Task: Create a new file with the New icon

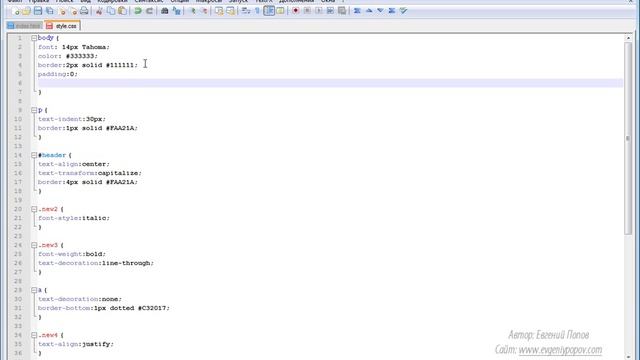Action: click(16, 11)
